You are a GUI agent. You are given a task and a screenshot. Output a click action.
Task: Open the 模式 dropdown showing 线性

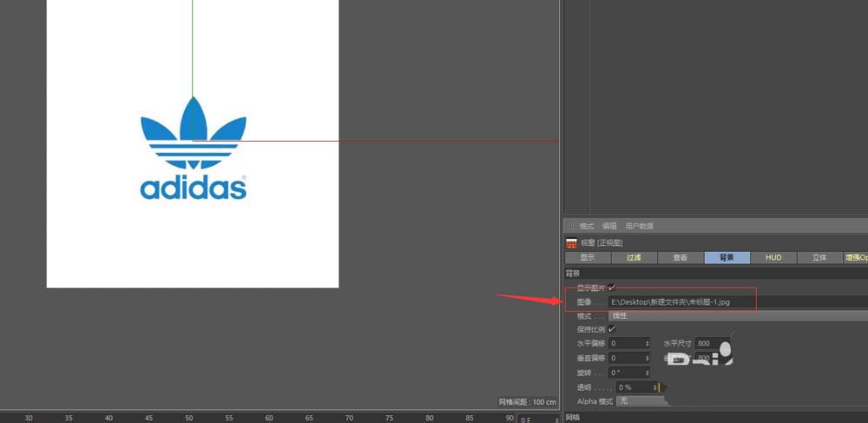(x=737, y=316)
